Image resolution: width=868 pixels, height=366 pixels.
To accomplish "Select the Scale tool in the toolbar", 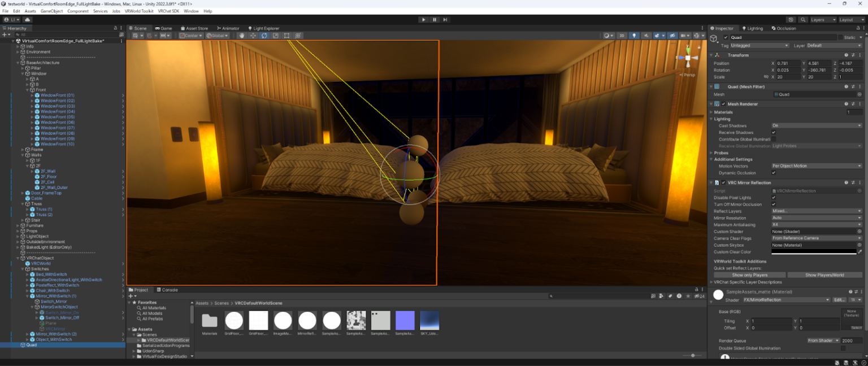I will coord(276,36).
